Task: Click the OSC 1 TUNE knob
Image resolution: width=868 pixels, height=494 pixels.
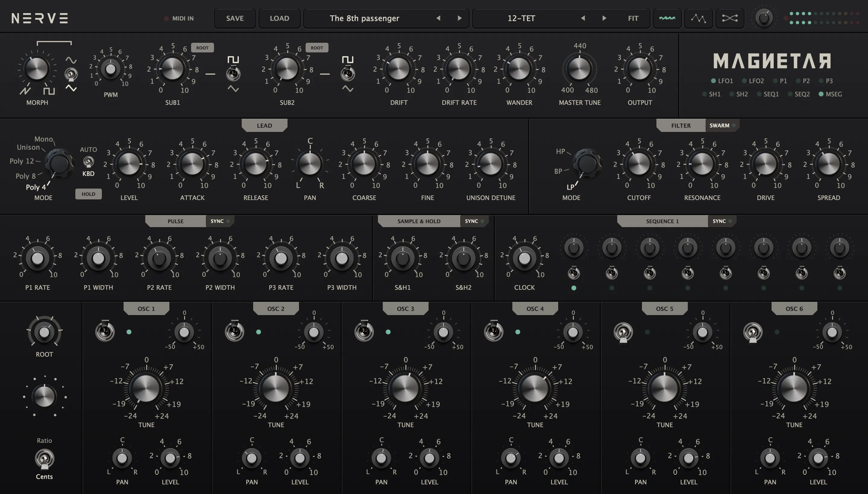Action: (x=146, y=388)
